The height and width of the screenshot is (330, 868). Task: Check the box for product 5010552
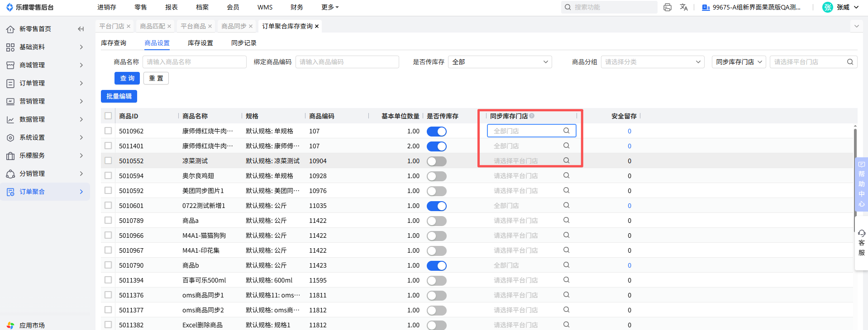tap(108, 160)
